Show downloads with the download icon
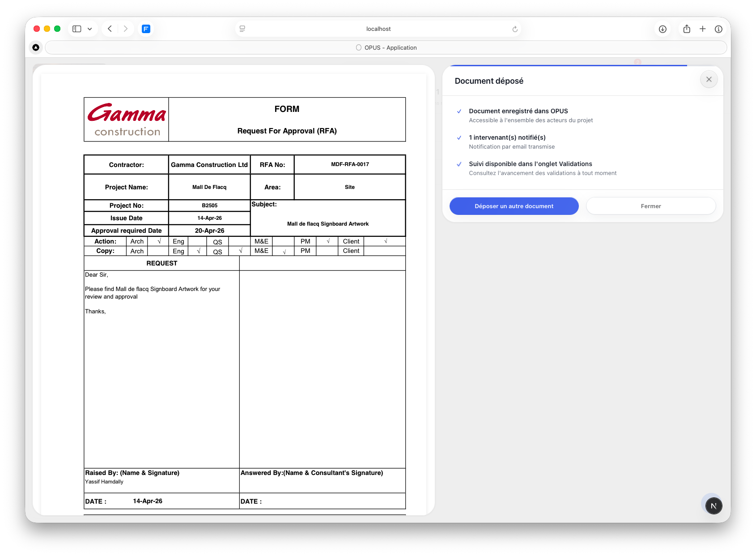756x556 pixels. click(663, 29)
